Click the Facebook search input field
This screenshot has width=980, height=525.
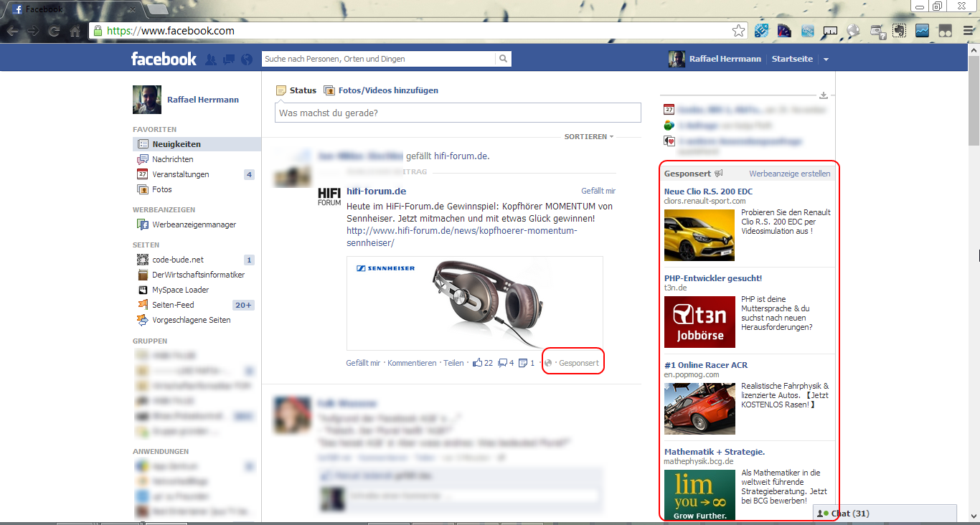(x=379, y=59)
